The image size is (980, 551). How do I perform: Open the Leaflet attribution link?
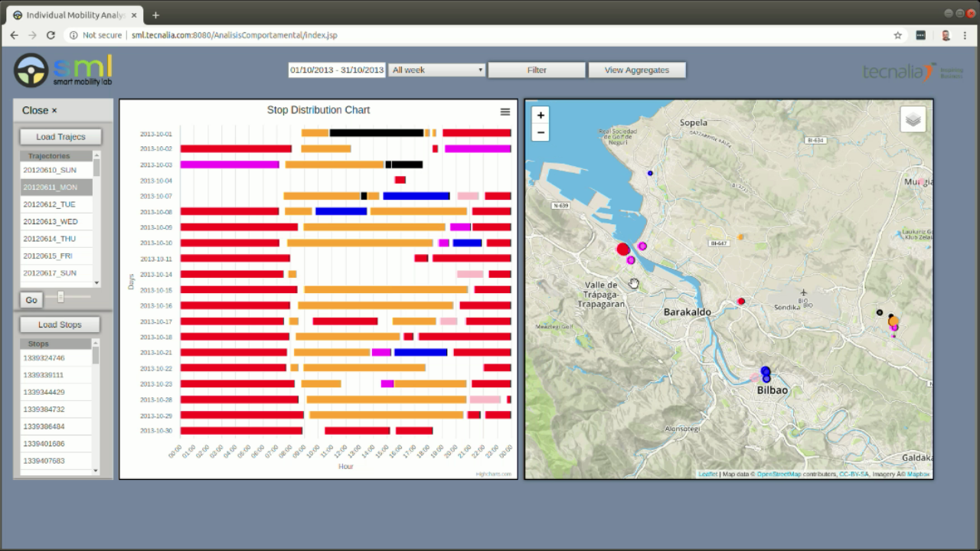[x=708, y=474]
